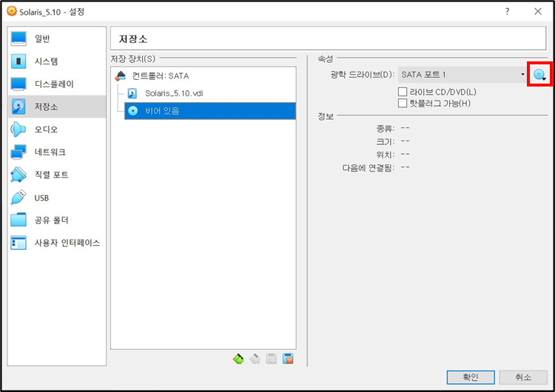Viewport: 555px width, 392px height.
Task: Click the SATA controller icon
Action: (121, 75)
